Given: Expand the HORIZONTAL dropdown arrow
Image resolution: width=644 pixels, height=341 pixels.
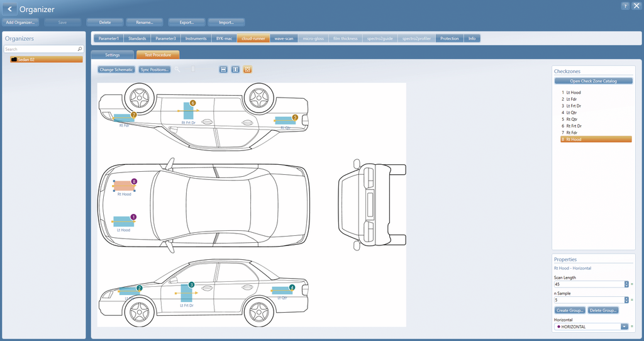Looking at the screenshot, I should coord(625,327).
